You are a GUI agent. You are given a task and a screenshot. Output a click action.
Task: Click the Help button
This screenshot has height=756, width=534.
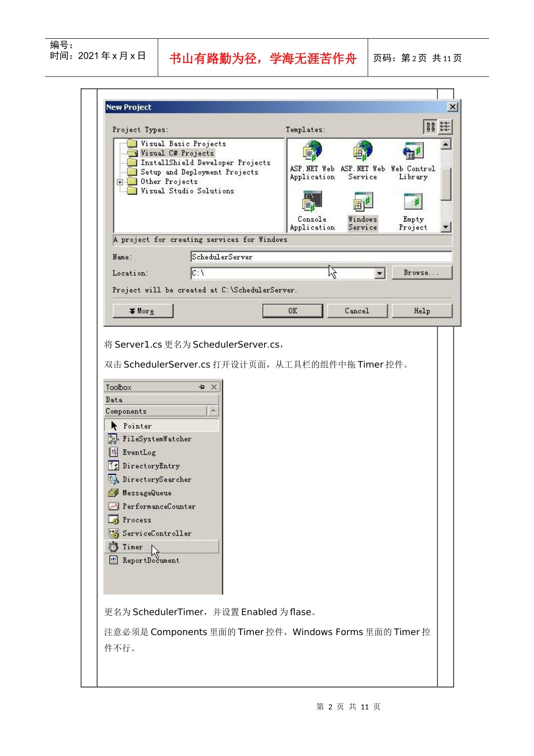(422, 311)
